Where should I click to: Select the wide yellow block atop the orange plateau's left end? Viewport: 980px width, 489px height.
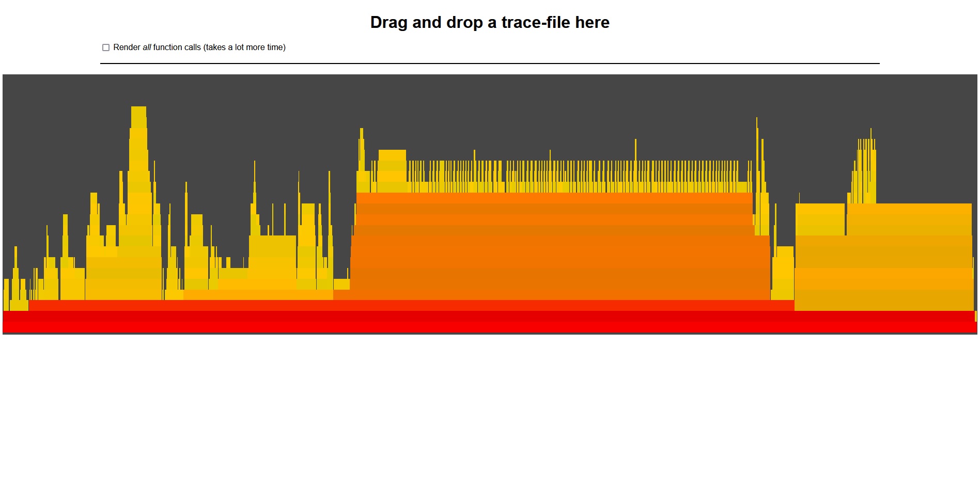pyautogui.click(x=392, y=170)
